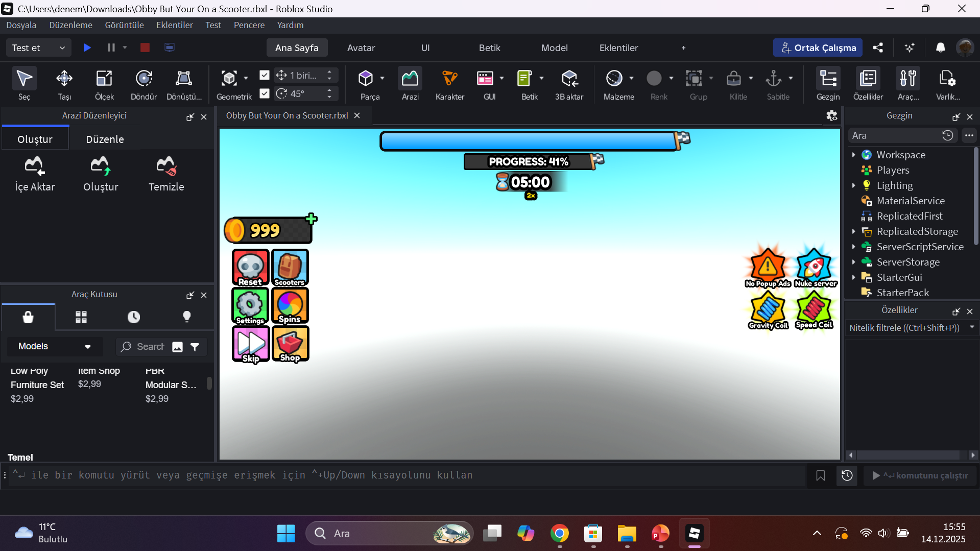Open File Explorer from taskbar
This screenshot has height=551, width=980.
627,534
